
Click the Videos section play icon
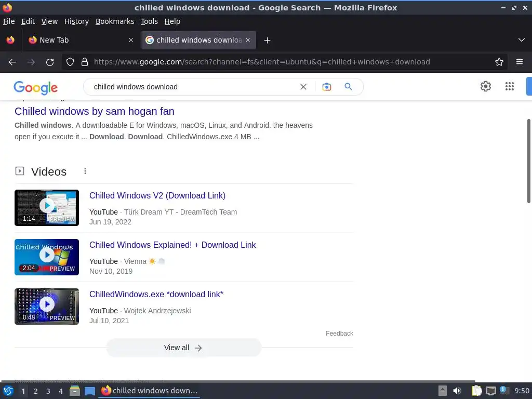click(x=20, y=171)
